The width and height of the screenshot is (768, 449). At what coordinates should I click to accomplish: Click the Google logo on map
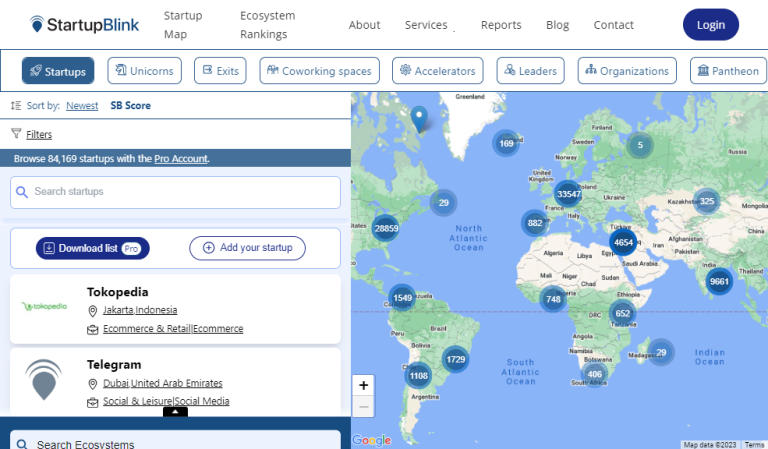click(372, 440)
